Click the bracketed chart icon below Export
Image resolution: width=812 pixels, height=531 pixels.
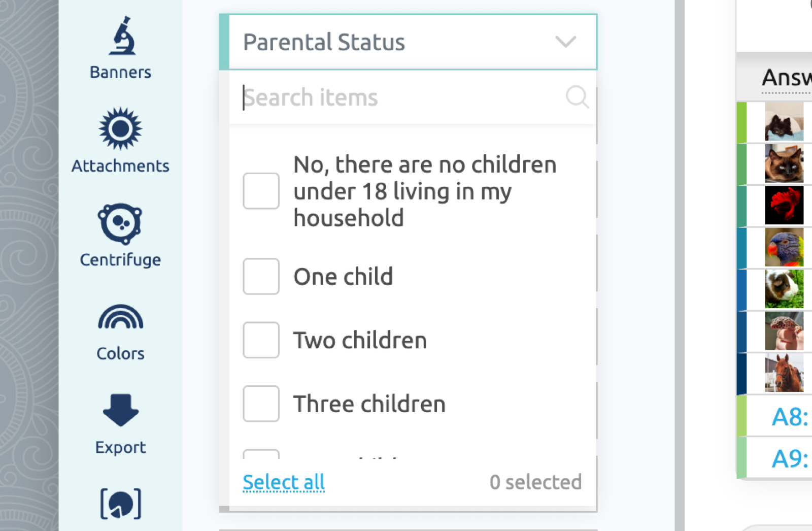click(120, 504)
